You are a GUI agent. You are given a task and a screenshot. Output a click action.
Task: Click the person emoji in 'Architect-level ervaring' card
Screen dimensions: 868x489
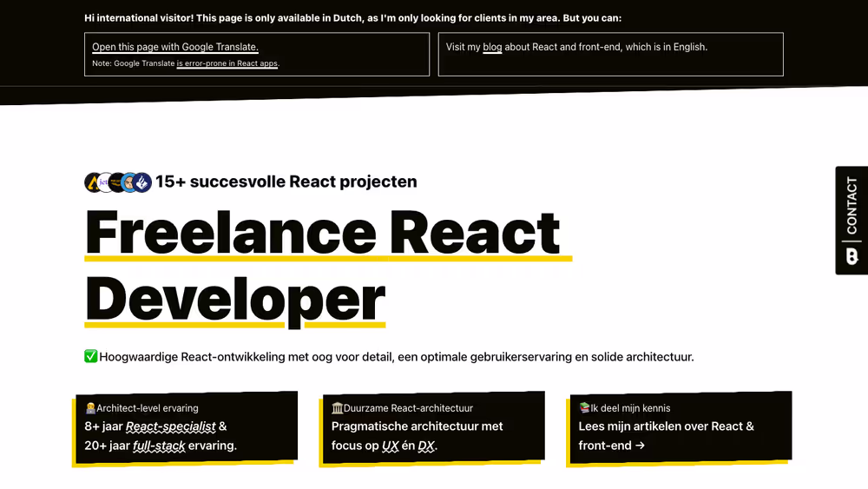[x=90, y=408]
